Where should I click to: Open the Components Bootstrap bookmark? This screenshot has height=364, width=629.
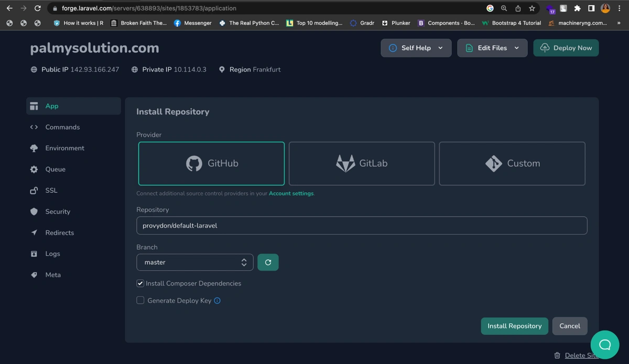(446, 23)
